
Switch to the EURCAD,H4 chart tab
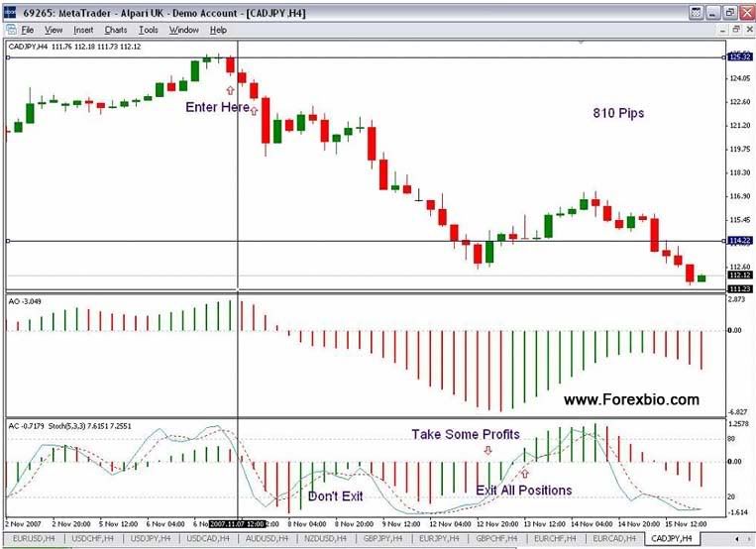coord(614,538)
